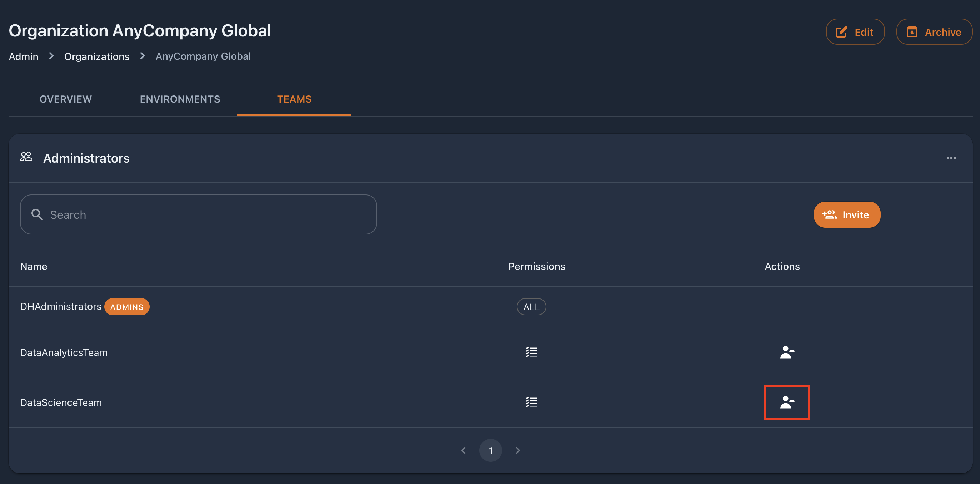Click the Administrators group people icon

[x=26, y=157]
